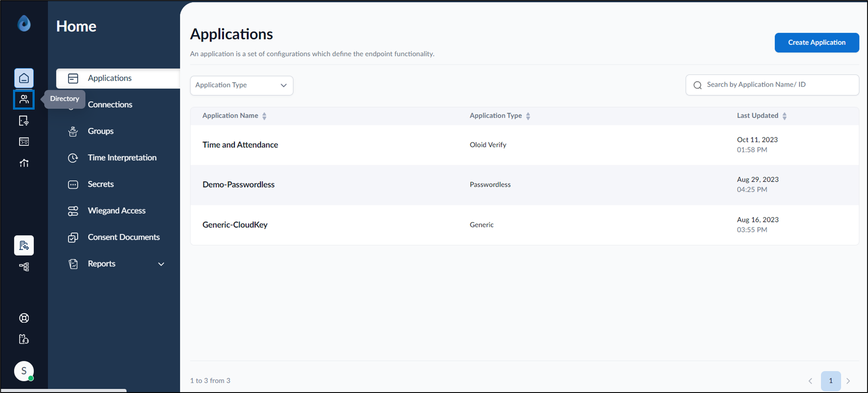Open the Directory people icon
The height and width of the screenshot is (393, 868).
pyautogui.click(x=24, y=100)
